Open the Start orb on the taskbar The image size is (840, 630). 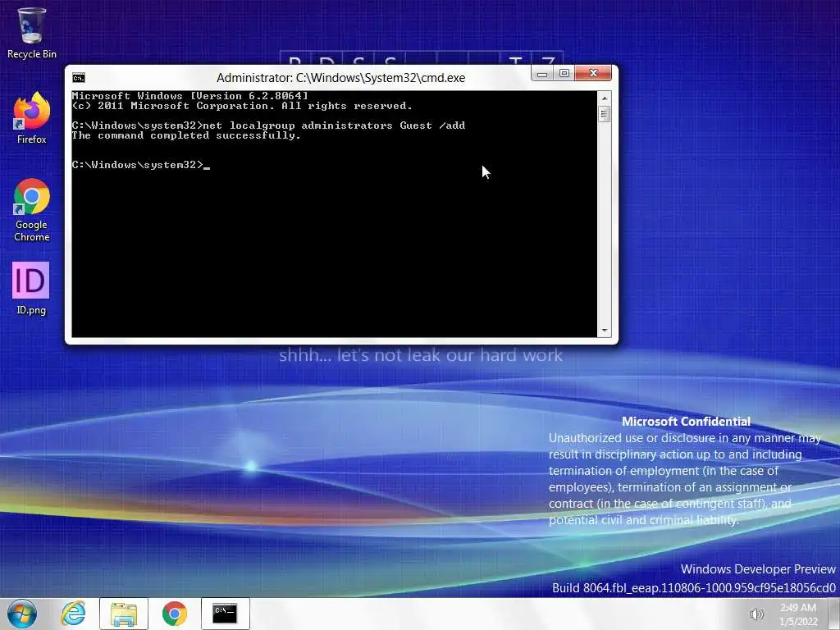click(22, 614)
